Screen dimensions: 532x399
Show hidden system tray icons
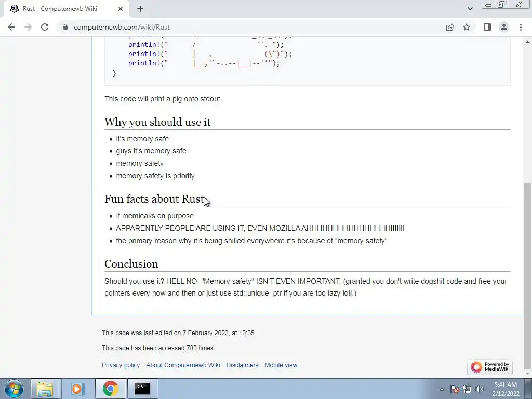tap(442, 389)
